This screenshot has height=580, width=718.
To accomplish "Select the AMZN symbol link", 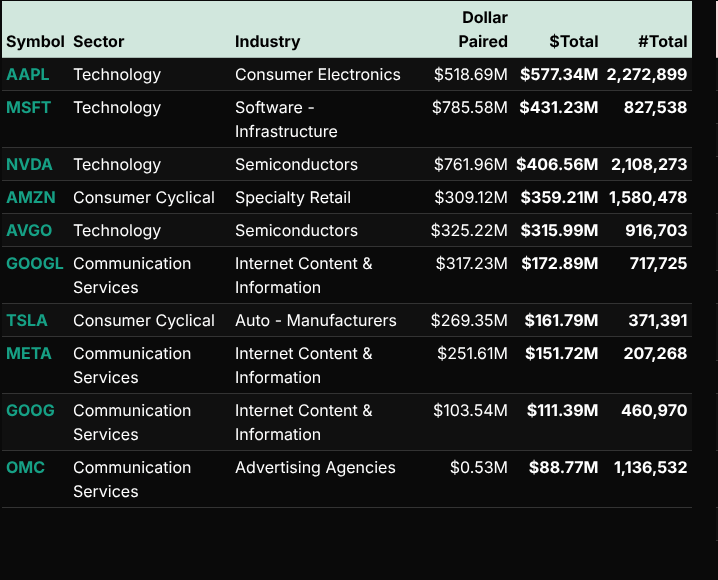I will click(30, 198).
